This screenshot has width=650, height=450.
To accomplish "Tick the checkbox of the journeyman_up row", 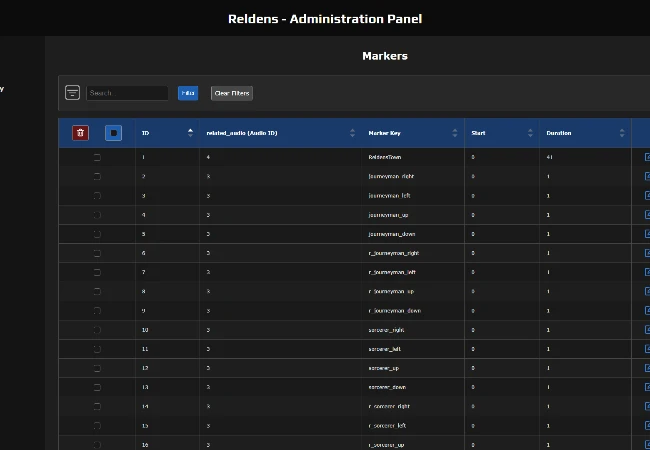I will (97, 215).
